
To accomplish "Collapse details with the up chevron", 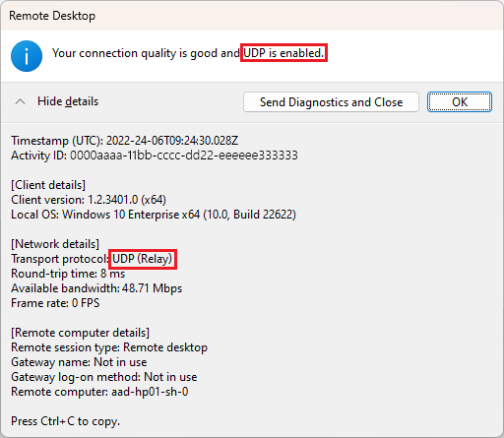I will coord(20,101).
